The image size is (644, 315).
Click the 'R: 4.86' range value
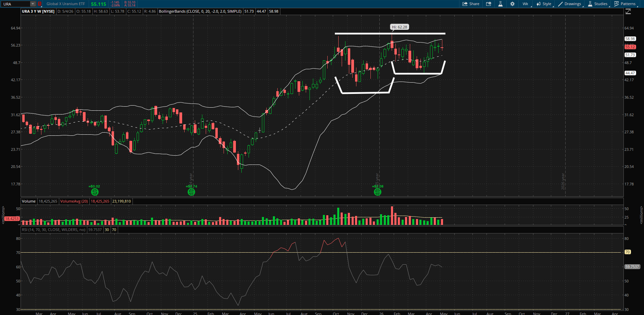(150, 11)
